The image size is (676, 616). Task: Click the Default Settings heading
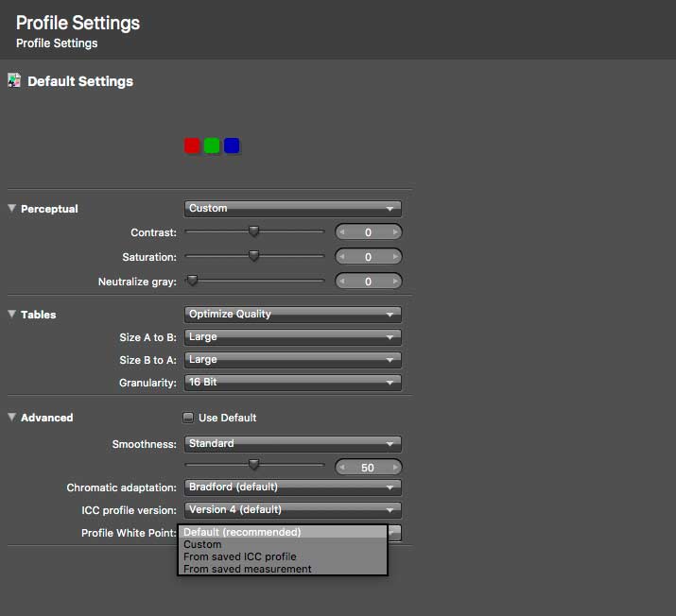80,81
